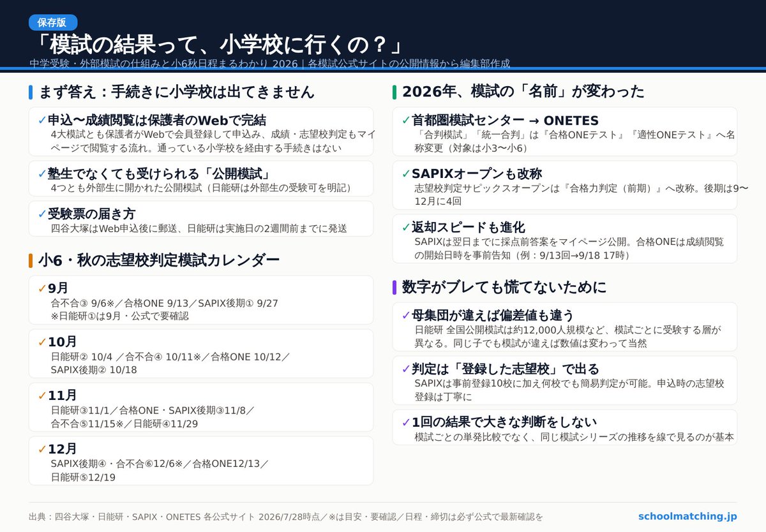
Task: Click checkmark beside 申込〜成績閲覧は保護者のWebで完結
Action: (x=42, y=121)
